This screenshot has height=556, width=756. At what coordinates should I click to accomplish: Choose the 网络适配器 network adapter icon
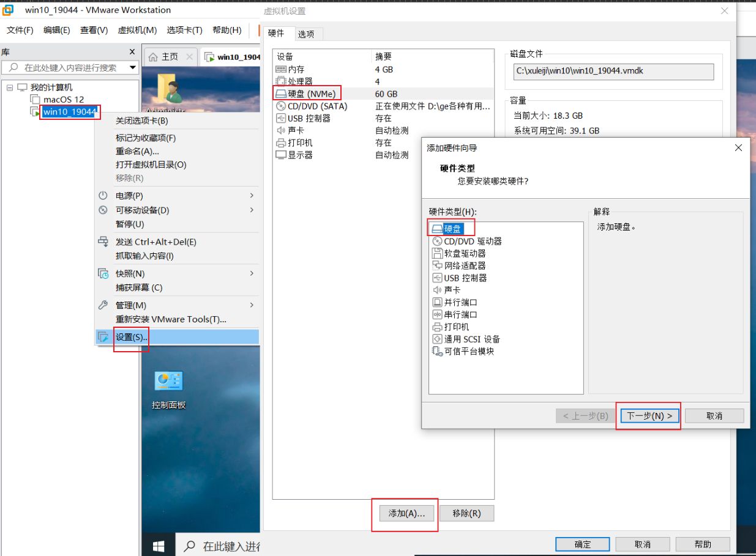tap(437, 265)
